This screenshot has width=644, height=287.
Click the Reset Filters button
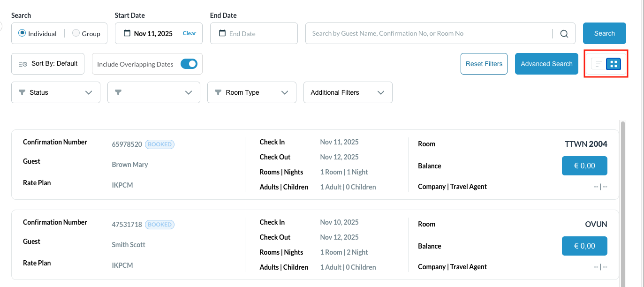[x=484, y=64]
